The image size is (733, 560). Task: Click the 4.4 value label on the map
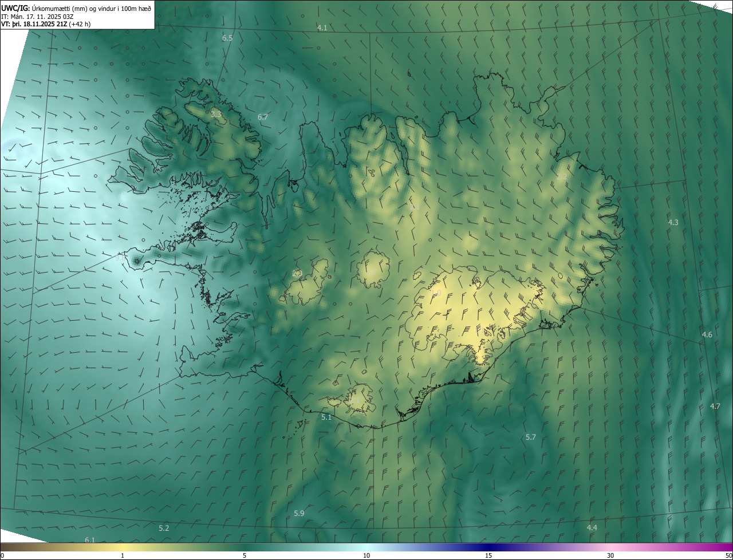592,527
